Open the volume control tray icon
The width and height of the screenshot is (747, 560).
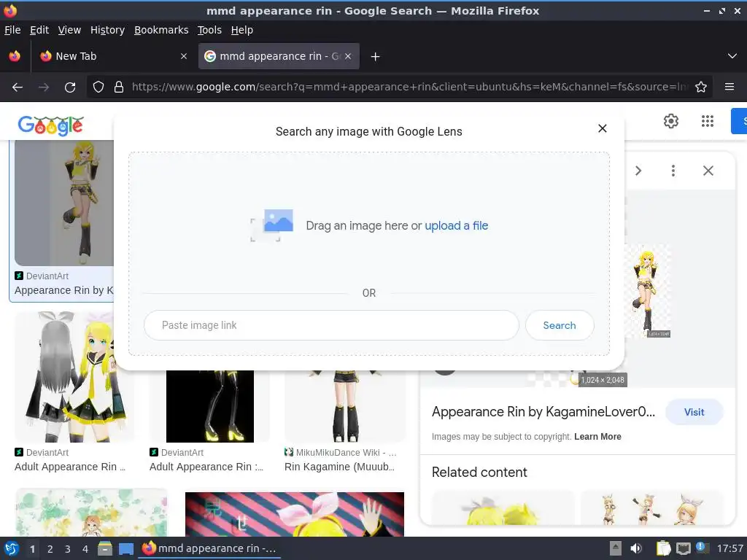(x=636, y=548)
